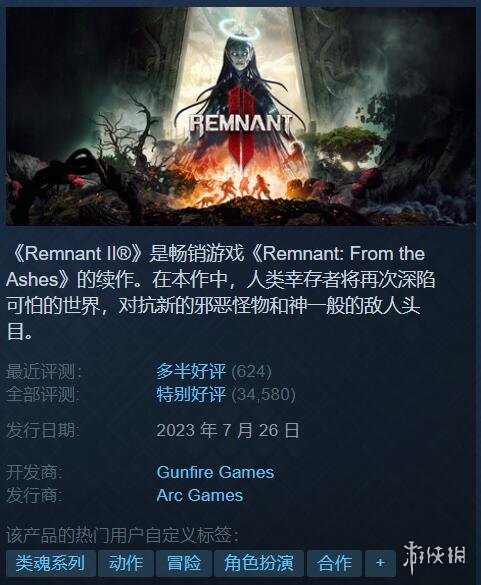Viewport: 481px width, 585px height.
Task: Click the recent review count (624)
Action: pyautogui.click(x=252, y=372)
